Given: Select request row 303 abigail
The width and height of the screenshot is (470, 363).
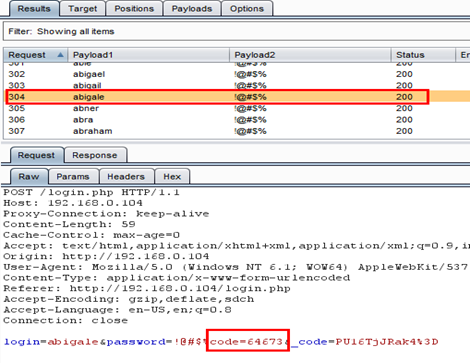Looking at the screenshot, I should coord(236,85).
